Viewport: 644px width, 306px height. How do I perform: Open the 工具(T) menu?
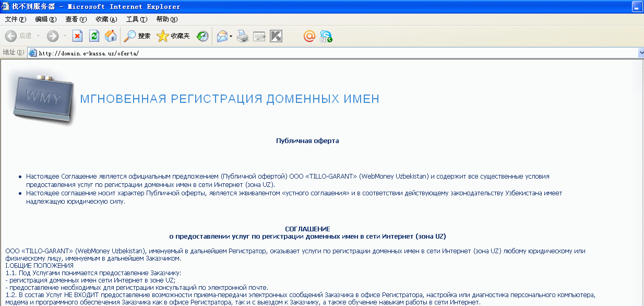point(136,19)
